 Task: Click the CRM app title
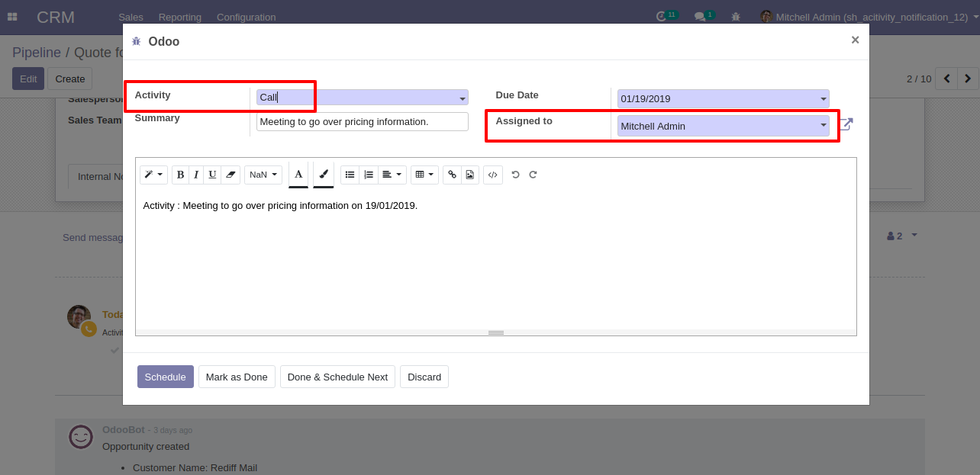tap(56, 17)
